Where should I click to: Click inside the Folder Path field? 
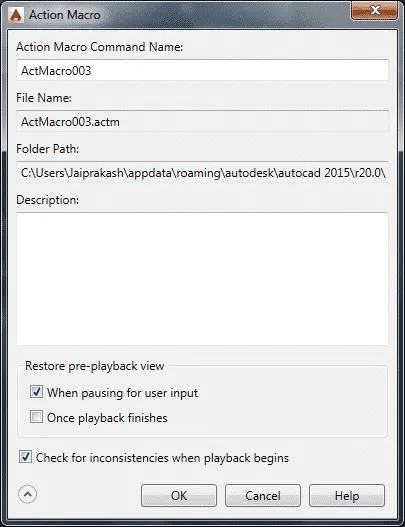[202, 173]
